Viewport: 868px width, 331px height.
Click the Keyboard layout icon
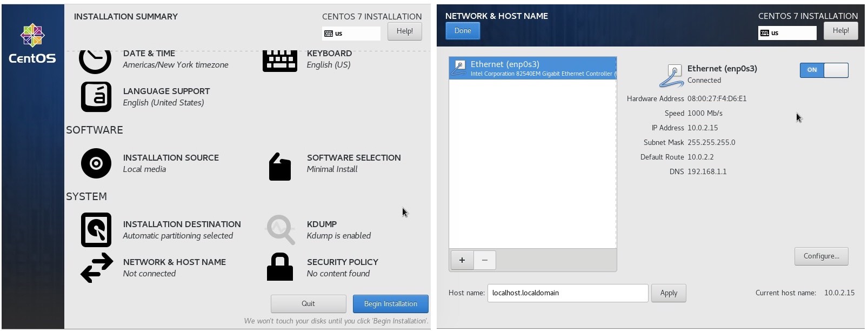point(279,61)
